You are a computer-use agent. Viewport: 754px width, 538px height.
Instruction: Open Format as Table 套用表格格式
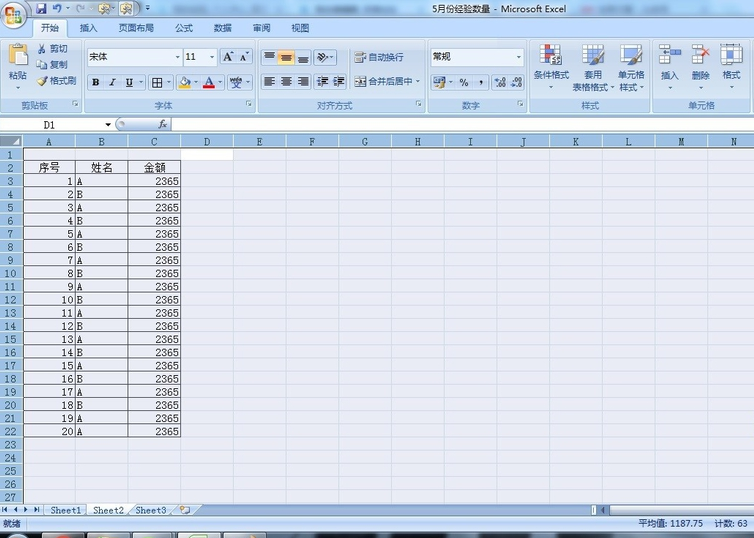pos(593,67)
